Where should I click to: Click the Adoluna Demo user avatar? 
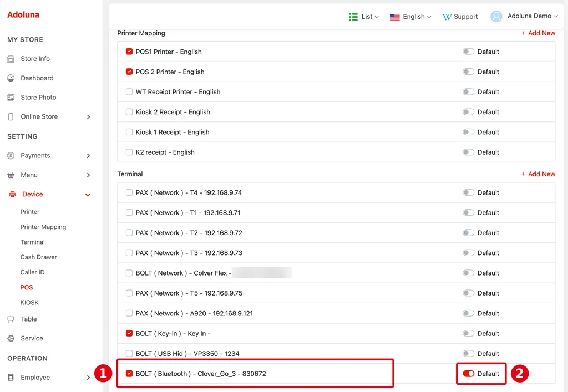(496, 16)
